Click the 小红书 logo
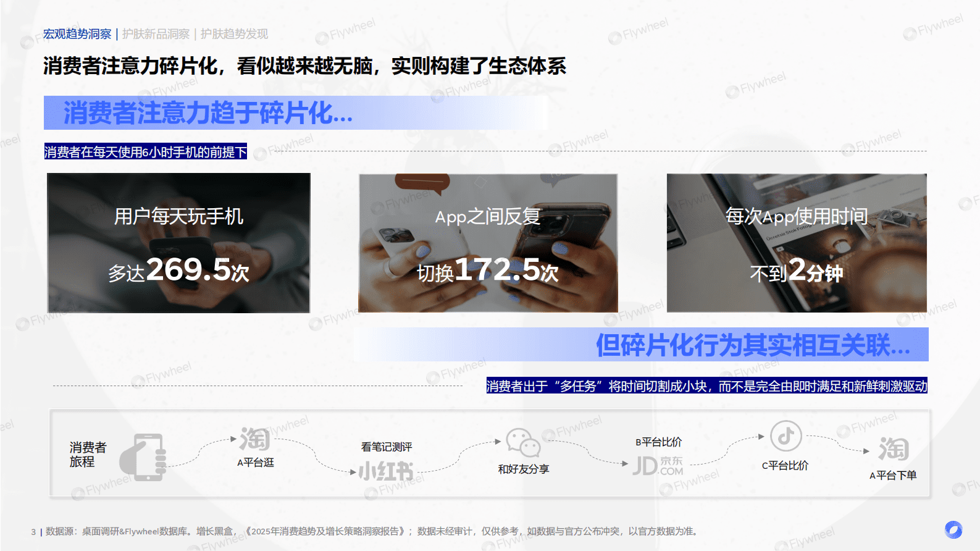 coord(386,471)
